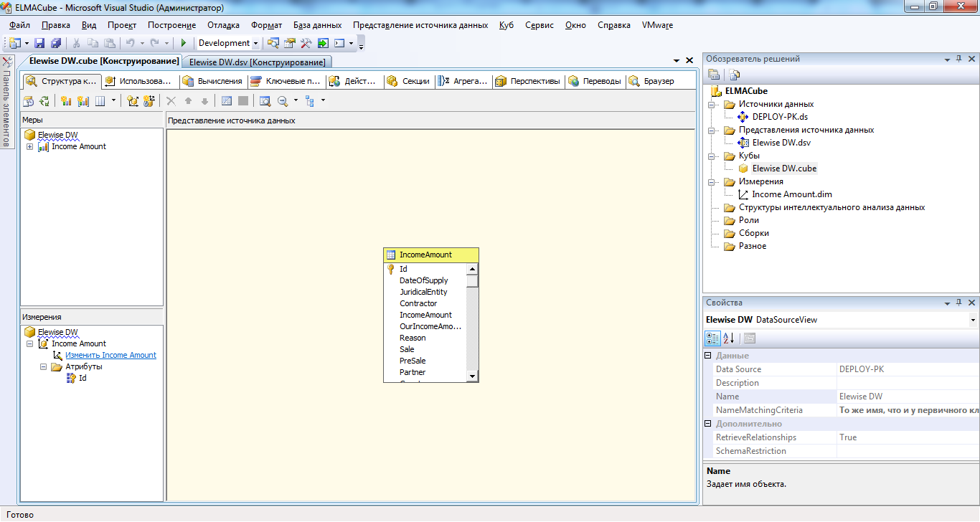Viewport: 980px width, 522px height.
Task: Open the Построение menu
Action: click(x=171, y=25)
